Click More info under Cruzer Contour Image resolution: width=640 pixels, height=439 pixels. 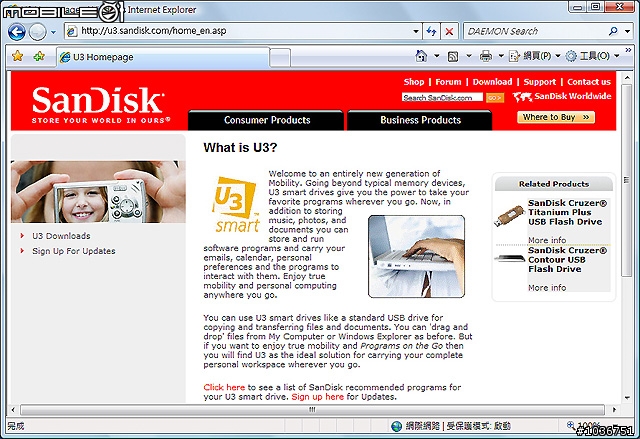(547, 288)
